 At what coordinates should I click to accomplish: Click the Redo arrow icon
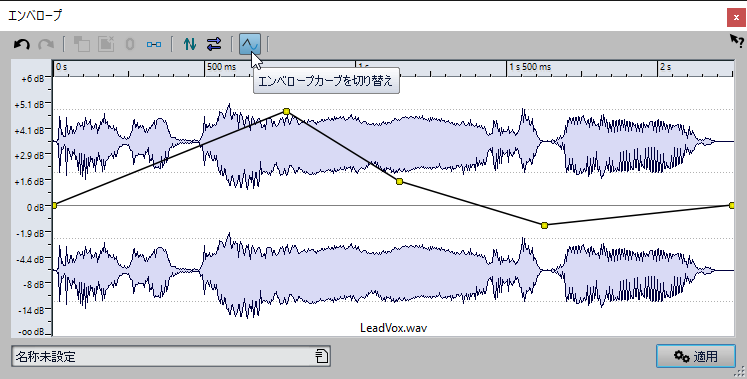(46, 44)
